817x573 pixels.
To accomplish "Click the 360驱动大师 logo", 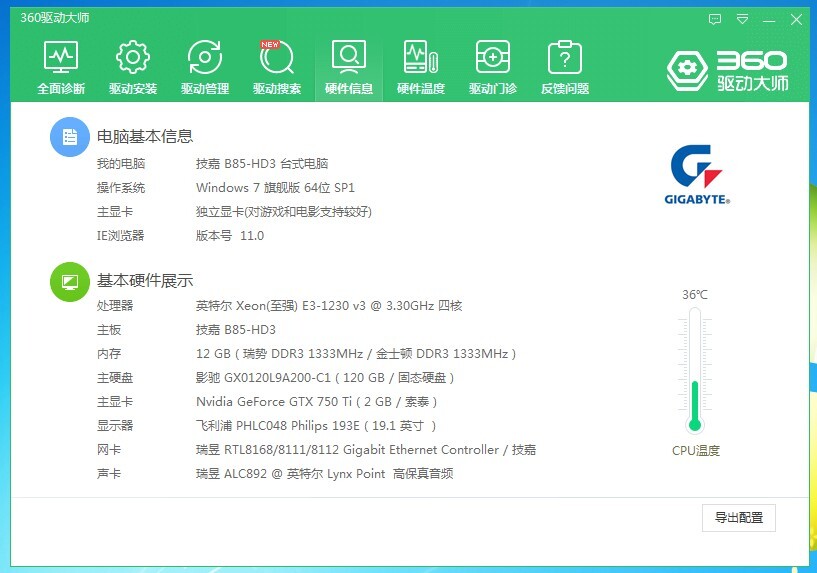I will 728,69.
